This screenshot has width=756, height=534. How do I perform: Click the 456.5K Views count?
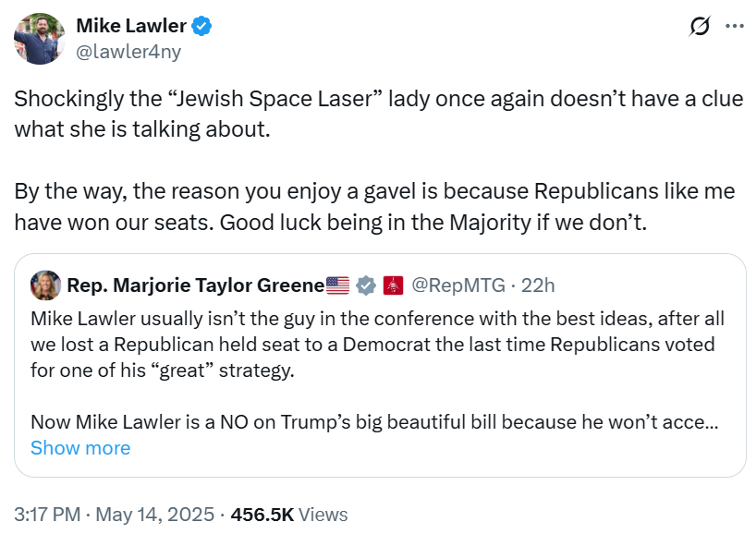pyautogui.click(x=288, y=515)
